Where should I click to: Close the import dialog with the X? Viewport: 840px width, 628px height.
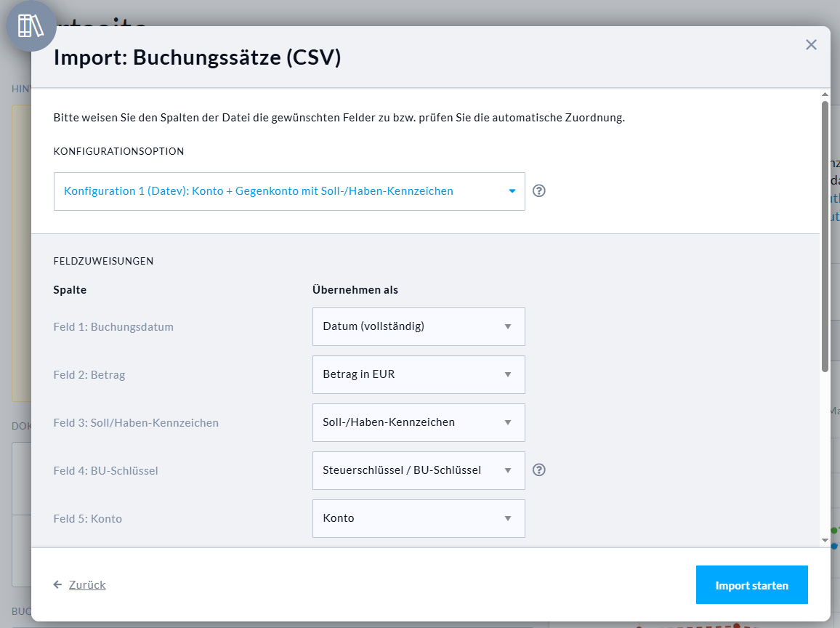click(x=811, y=45)
